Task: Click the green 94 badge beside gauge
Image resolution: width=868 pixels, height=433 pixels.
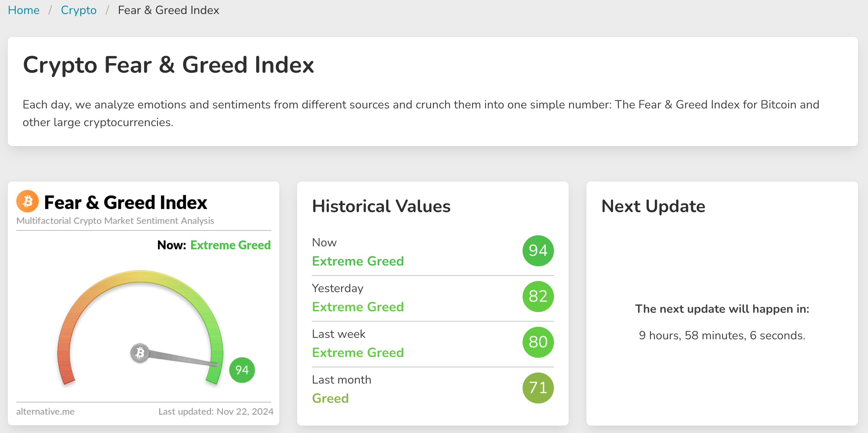Action: tap(242, 370)
